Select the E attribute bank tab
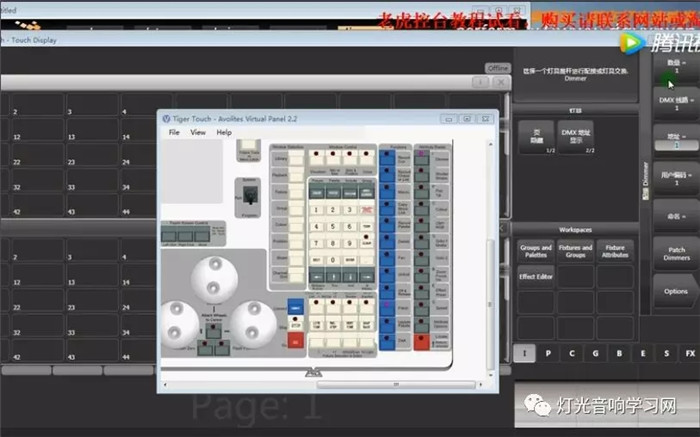The height and width of the screenshot is (437, 700). [x=643, y=353]
